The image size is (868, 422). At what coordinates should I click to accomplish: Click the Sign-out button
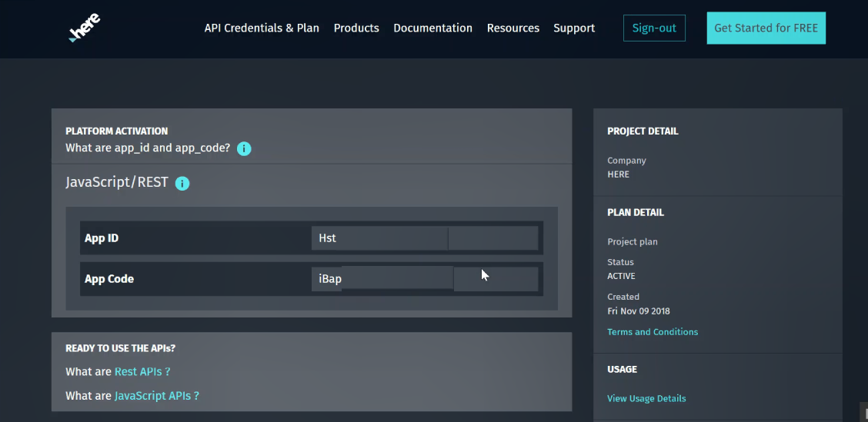(x=654, y=28)
